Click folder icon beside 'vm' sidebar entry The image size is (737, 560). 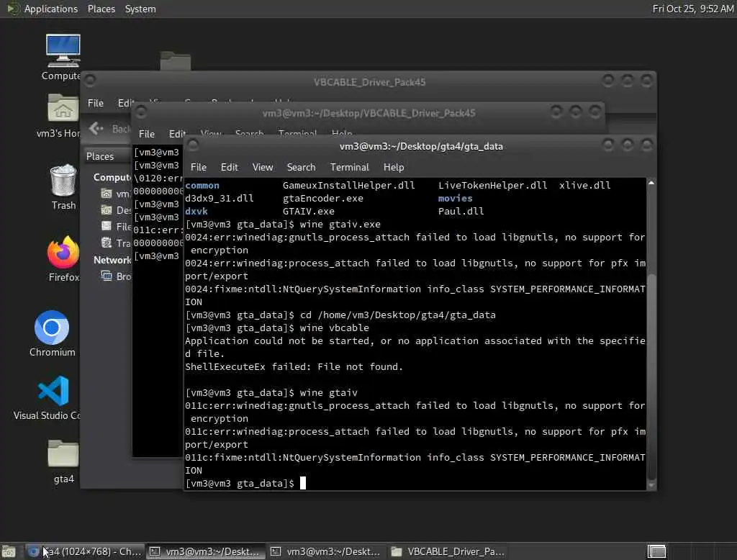[x=107, y=193]
